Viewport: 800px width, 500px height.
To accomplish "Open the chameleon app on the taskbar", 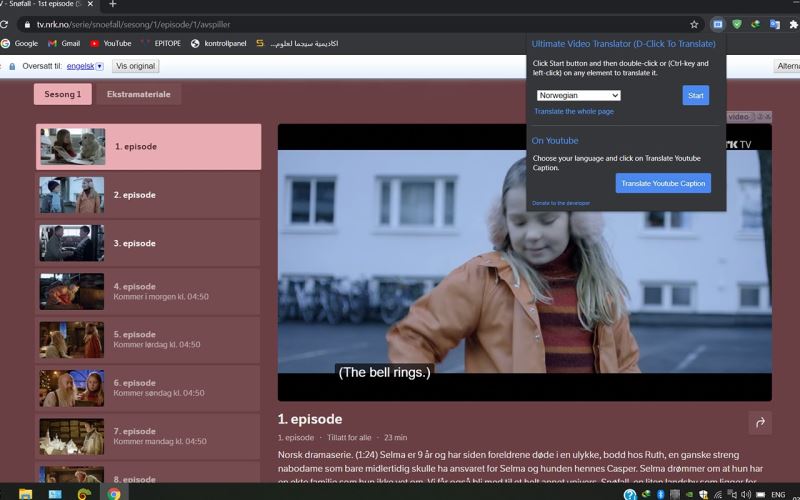I will (84, 493).
